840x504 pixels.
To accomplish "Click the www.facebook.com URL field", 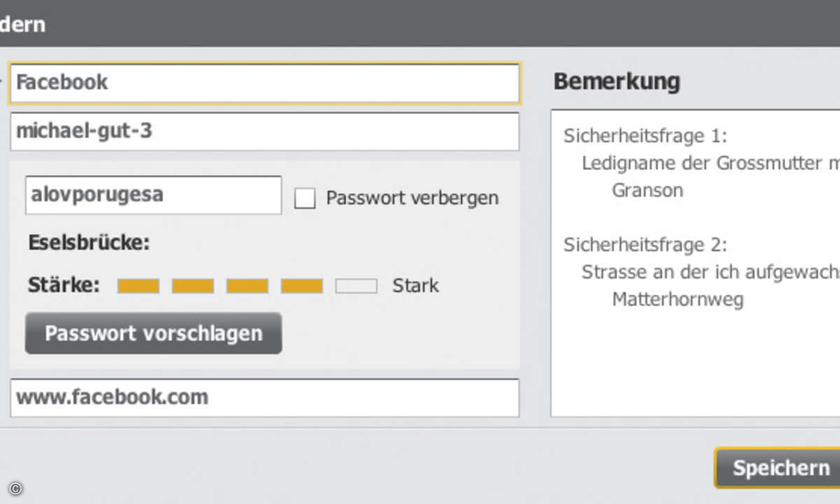I will tap(265, 398).
